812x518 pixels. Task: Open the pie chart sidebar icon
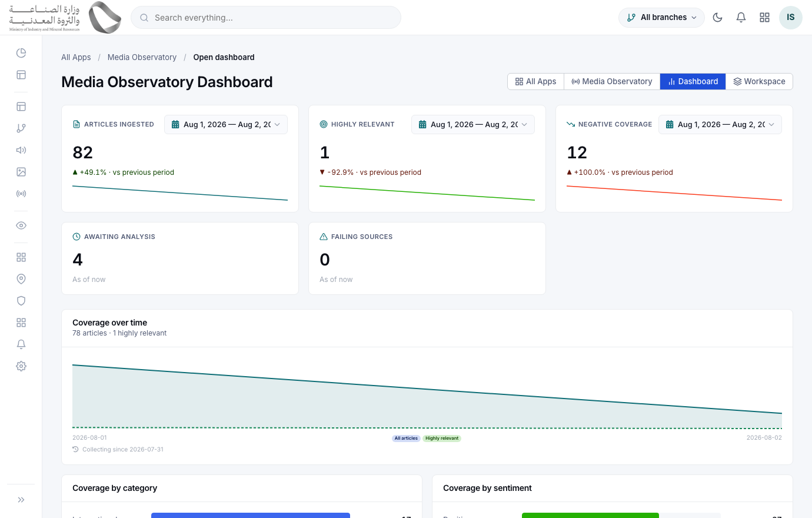tap(21, 53)
